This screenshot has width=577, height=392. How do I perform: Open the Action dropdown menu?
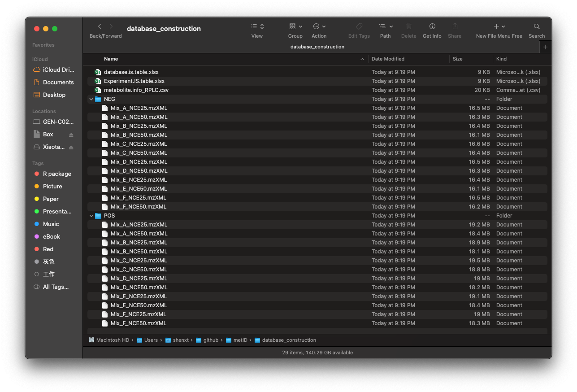(319, 26)
